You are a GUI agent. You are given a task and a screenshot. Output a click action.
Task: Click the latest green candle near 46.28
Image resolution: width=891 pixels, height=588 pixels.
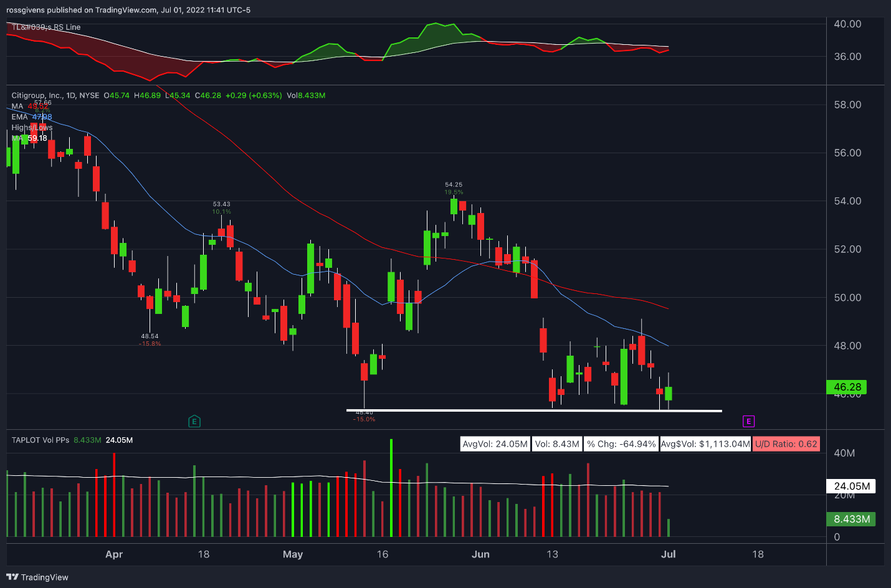tap(669, 393)
